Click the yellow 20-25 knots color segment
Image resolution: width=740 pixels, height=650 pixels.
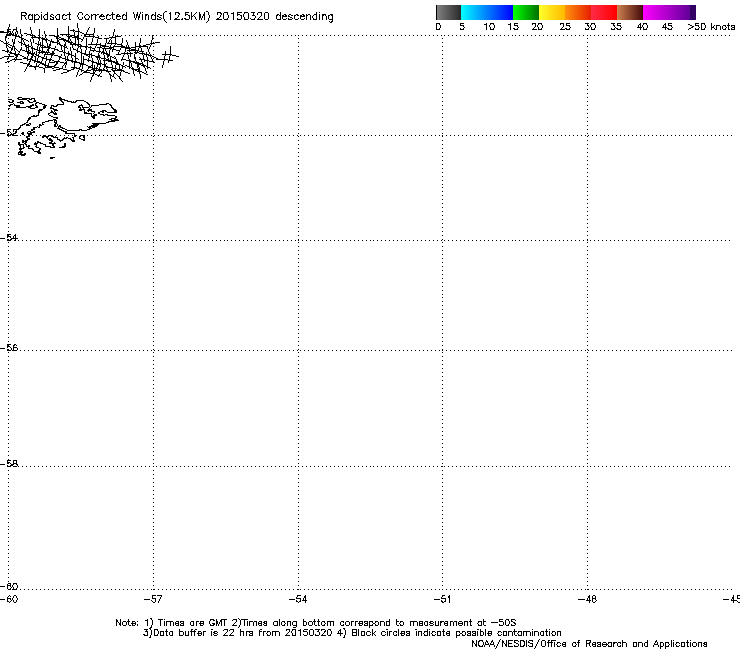click(x=552, y=12)
